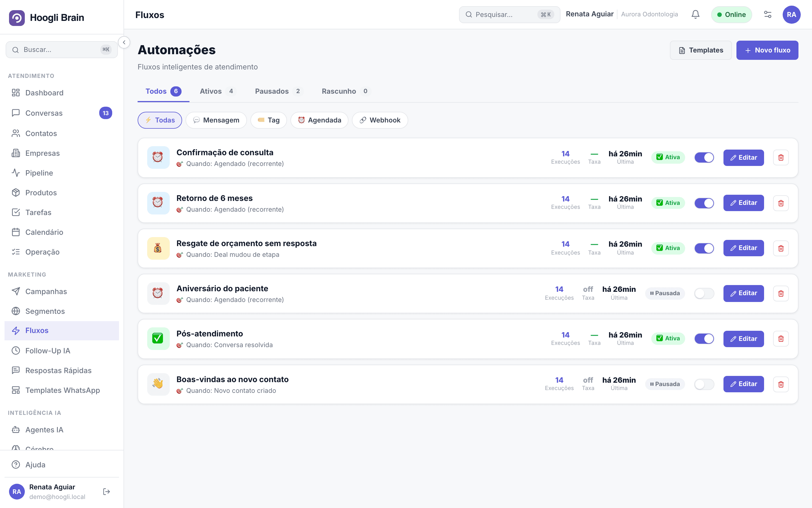The width and height of the screenshot is (812, 508).
Task: Open Dashboard from the sidebar
Action: tap(62, 93)
